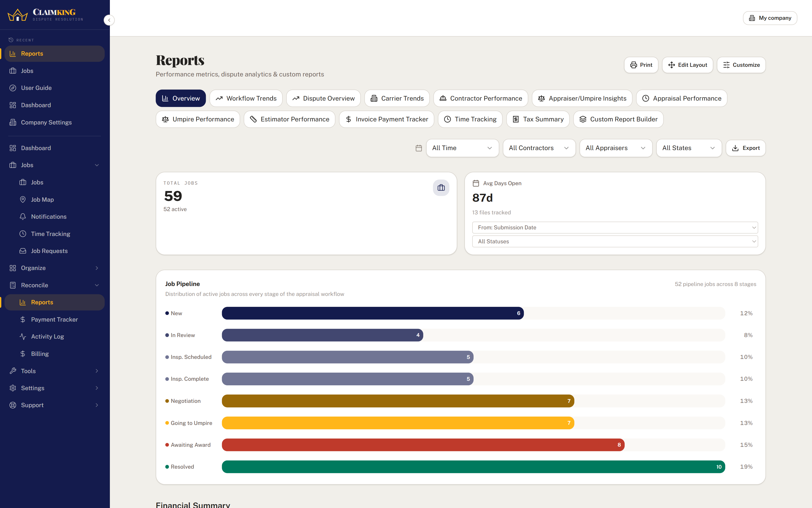
Task: Switch to Carrier Trends tab
Action: pyautogui.click(x=397, y=99)
